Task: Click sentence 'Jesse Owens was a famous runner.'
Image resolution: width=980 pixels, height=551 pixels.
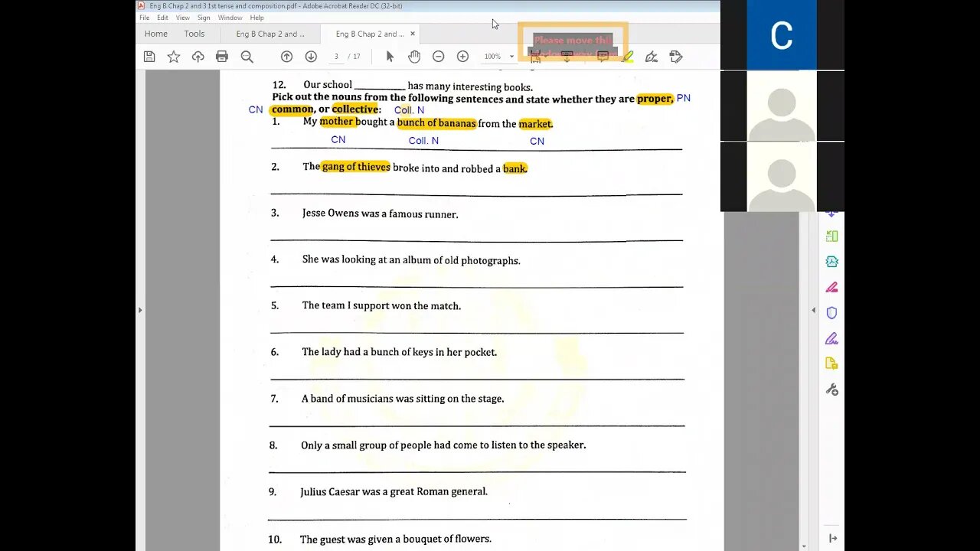Action: [380, 214]
